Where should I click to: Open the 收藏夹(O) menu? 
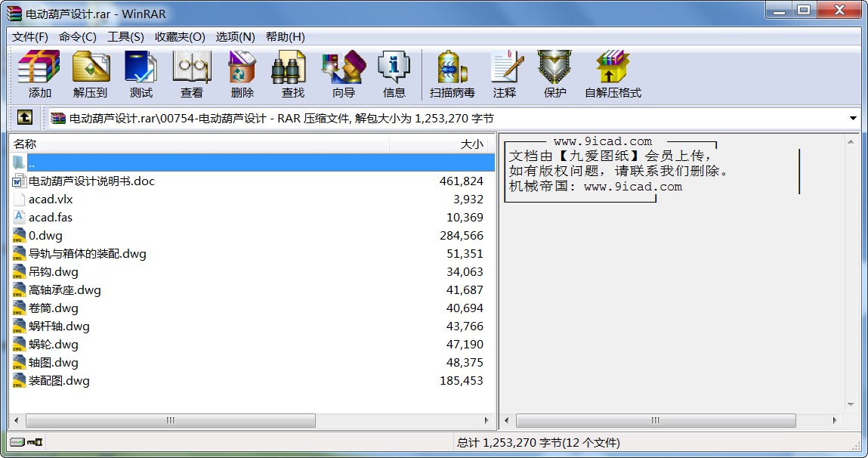[x=180, y=36]
